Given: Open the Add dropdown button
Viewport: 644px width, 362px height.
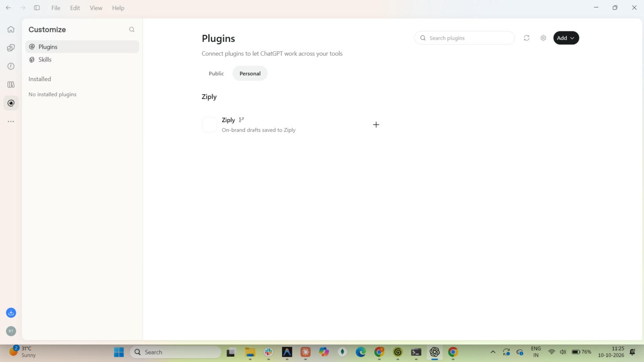Looking at the screenshot, I should click(566, 38).
